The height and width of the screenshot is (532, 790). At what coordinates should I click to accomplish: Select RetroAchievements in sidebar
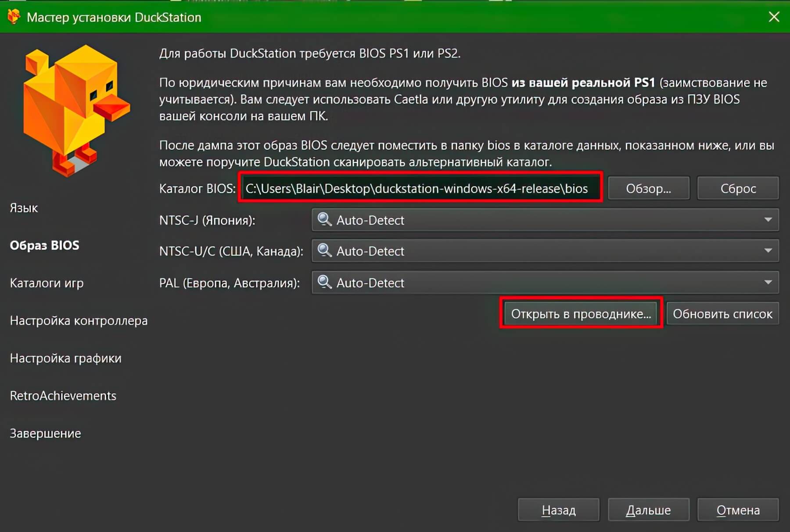click(63, 395)
